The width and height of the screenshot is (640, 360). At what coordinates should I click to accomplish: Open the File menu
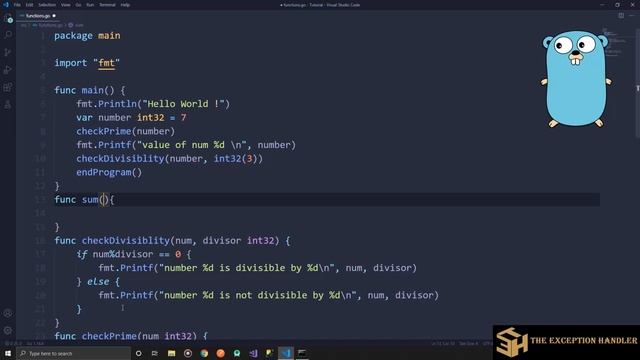tap(17, 5)
